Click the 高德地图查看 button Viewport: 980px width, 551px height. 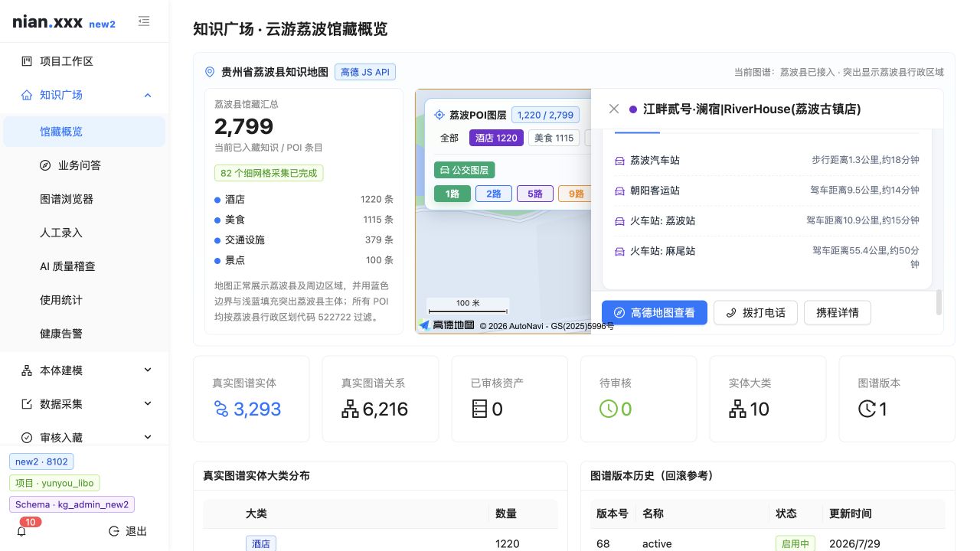click(655, 312)
